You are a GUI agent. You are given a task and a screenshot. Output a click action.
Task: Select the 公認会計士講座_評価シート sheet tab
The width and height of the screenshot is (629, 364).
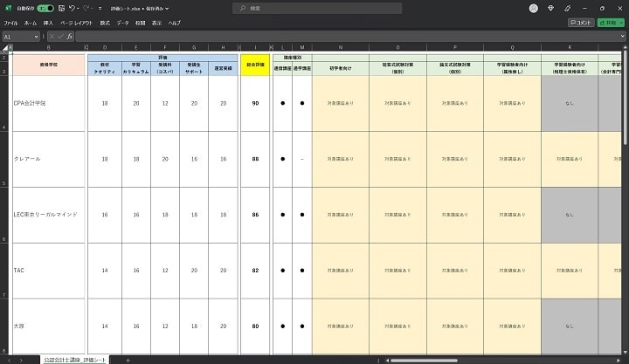click(x=75, y=360)
